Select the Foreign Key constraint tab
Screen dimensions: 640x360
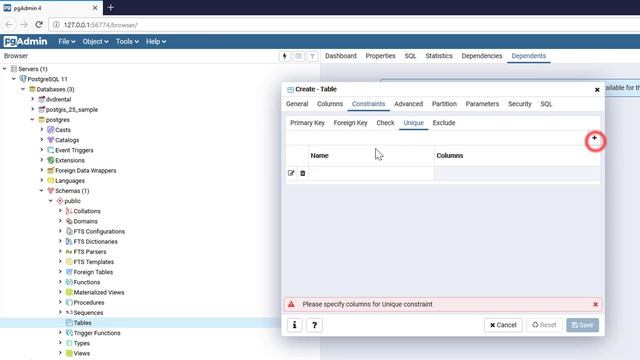[x=350, y=123]
